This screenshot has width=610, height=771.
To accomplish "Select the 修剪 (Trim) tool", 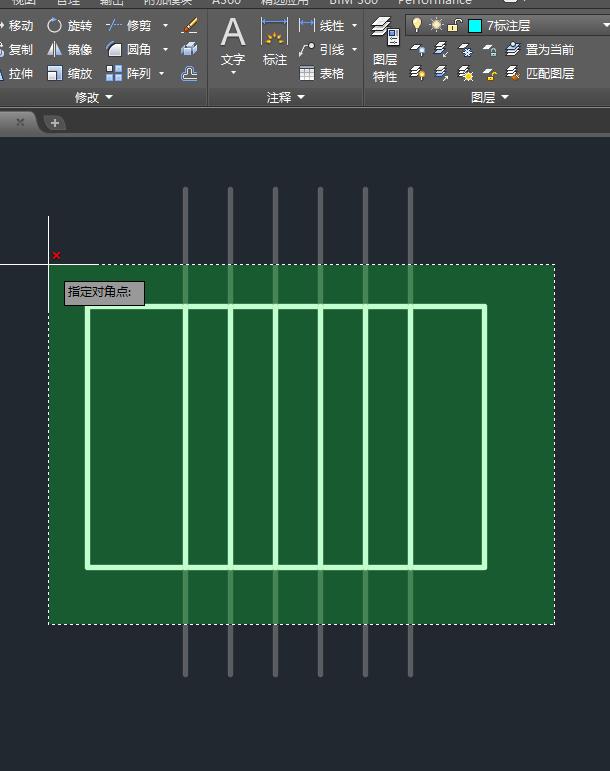I will 129,26.
